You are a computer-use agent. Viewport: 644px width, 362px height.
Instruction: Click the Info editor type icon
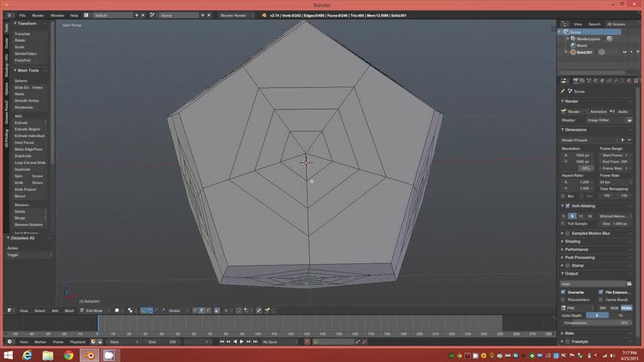pos(10,15)
